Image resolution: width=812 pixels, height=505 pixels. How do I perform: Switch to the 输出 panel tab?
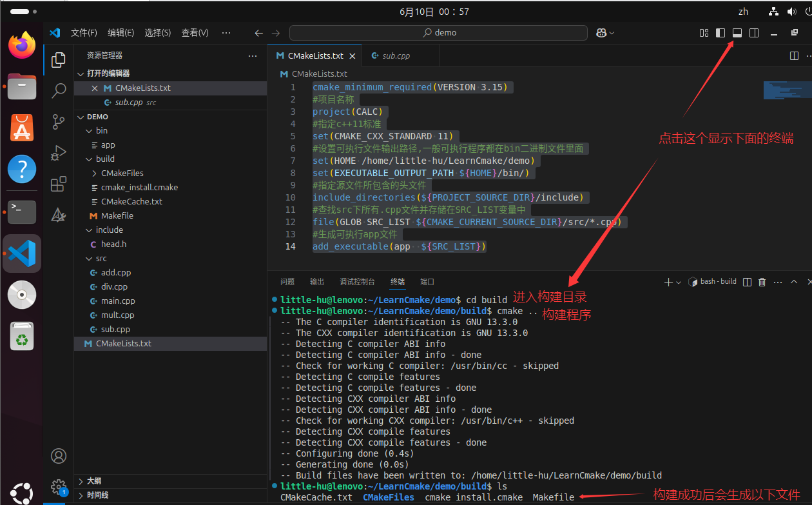pyautogui.click(x=316, y=281)
